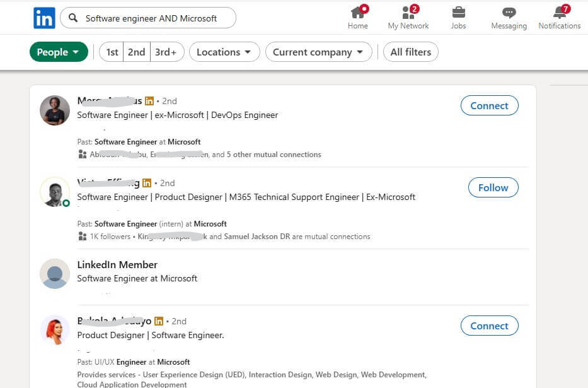Click the premium badge beside the first result's name

tap(149, 101)
